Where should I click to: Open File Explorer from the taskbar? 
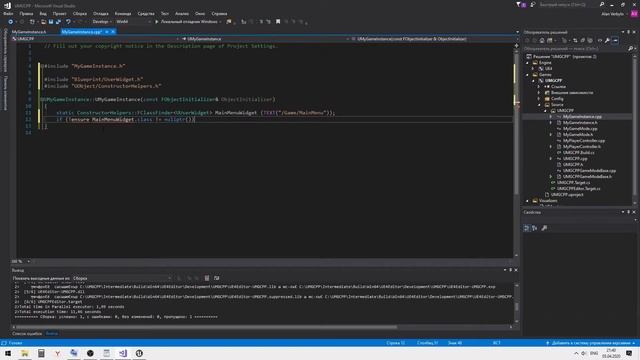[x=25, y=353]
